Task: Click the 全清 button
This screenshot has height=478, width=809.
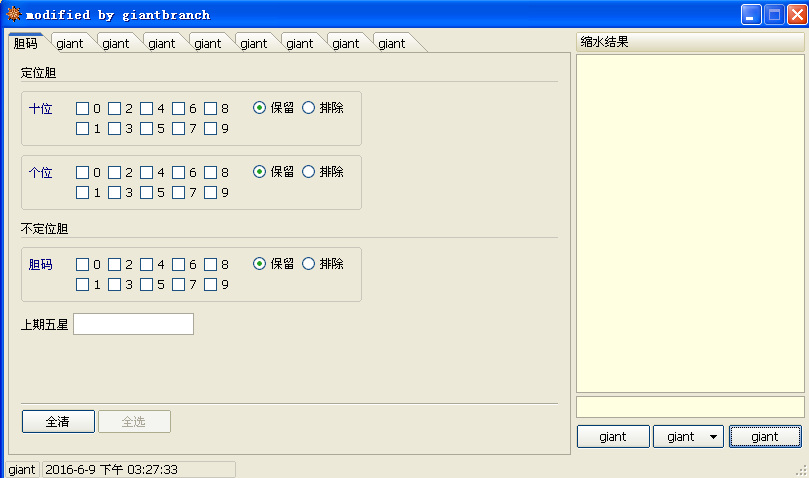Action: click(x=58, y=421)
